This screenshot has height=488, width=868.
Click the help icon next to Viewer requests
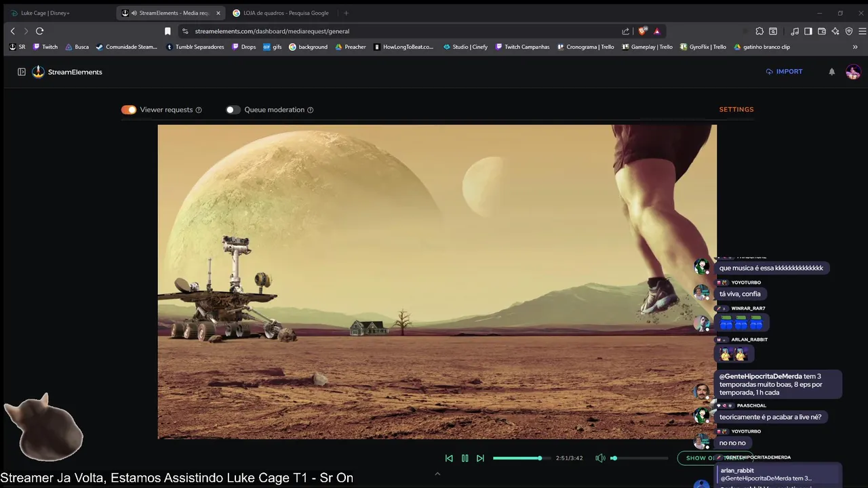point(199,110)
